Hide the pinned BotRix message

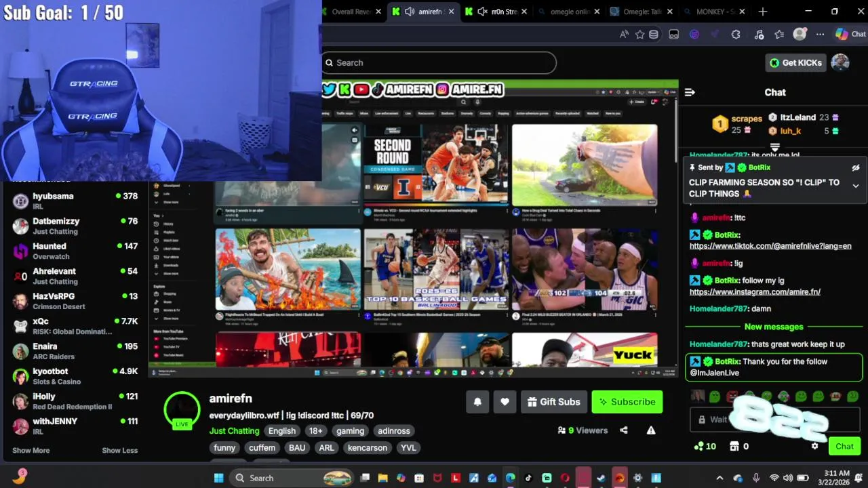(856, 167)
